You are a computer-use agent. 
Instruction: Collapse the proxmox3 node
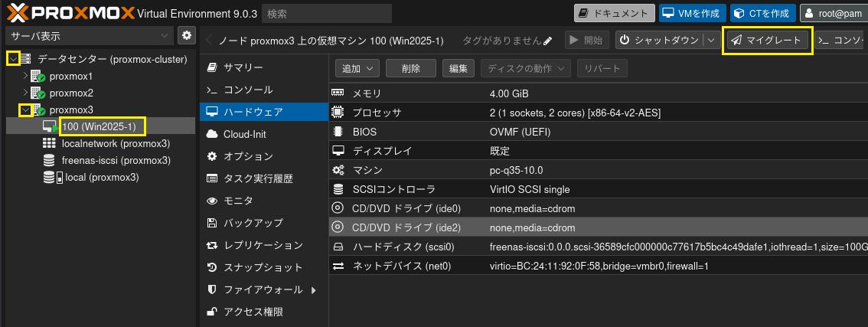25,110
